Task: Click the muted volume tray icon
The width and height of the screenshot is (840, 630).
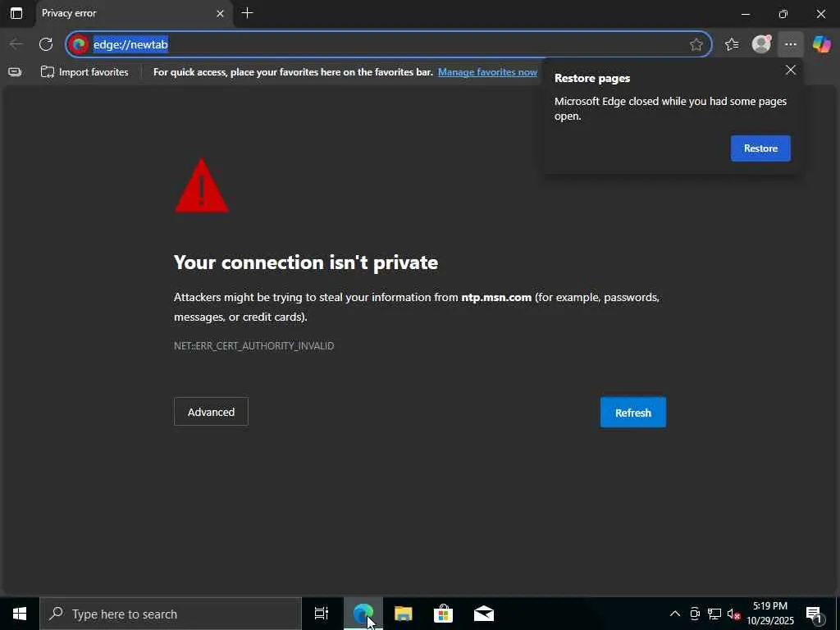Action: [x=733, y=614]
